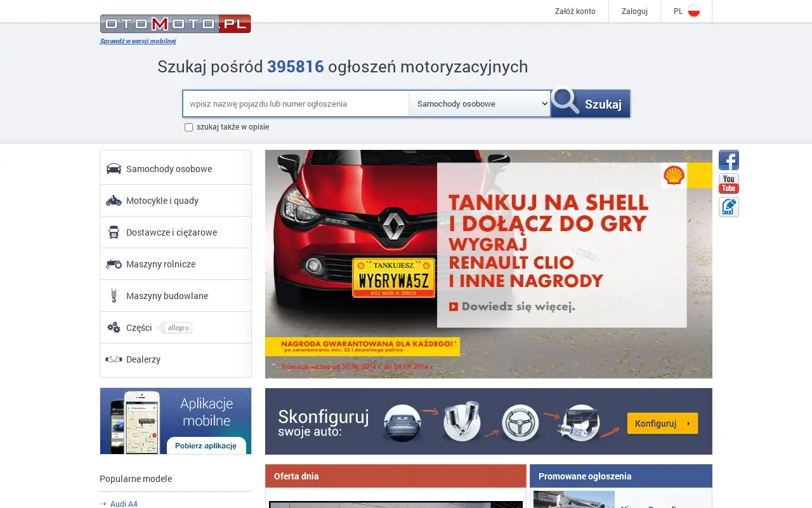Click the Oferta dnia header
The image size is (812, 508).
click(396, 476)
